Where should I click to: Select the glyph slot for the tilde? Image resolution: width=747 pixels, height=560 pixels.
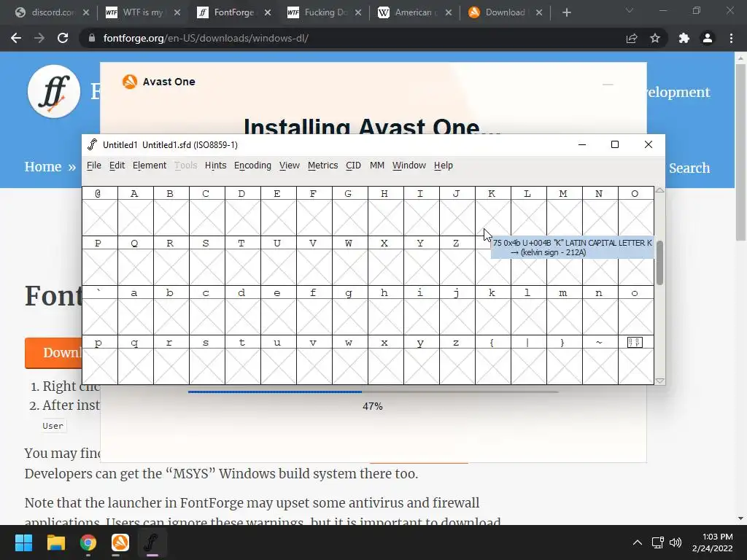600,366
